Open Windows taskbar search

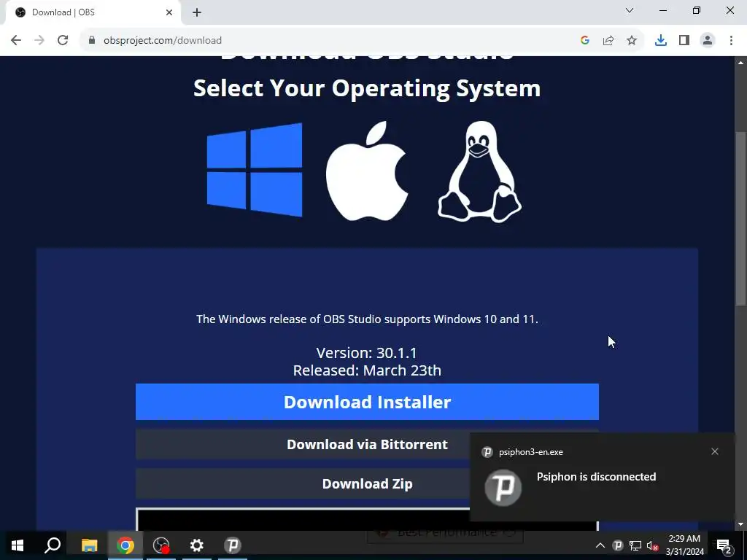53,545
